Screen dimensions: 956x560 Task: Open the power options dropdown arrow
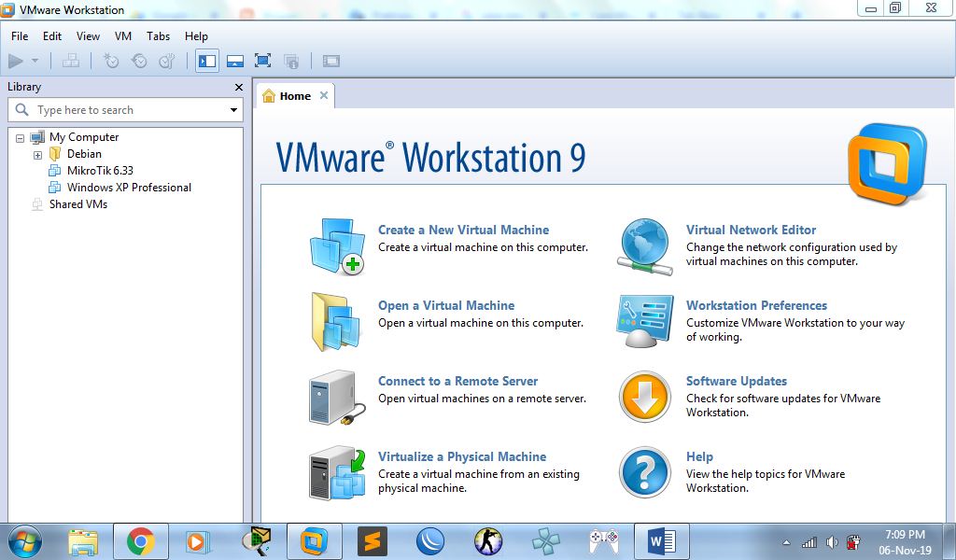pyautogui.click(x=34, y=60)
